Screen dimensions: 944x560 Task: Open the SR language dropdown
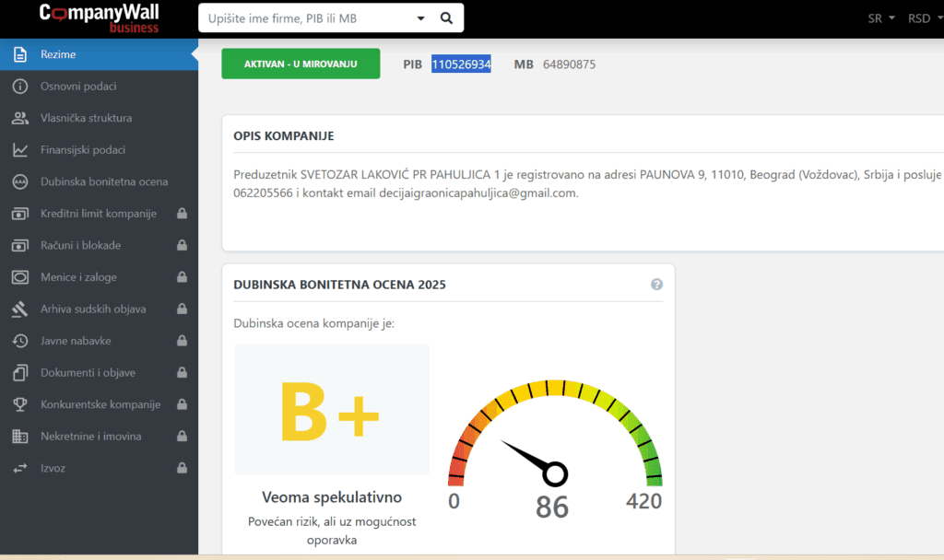point(881,18)
